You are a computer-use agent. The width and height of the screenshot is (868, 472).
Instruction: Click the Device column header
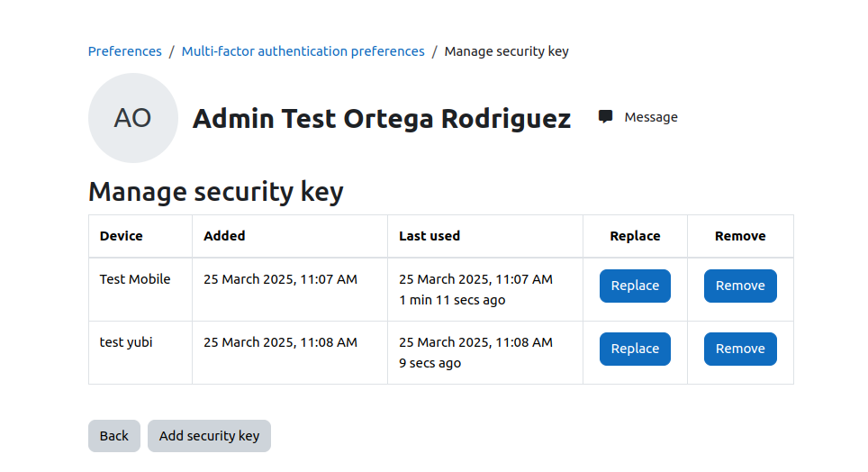(122, 236)
